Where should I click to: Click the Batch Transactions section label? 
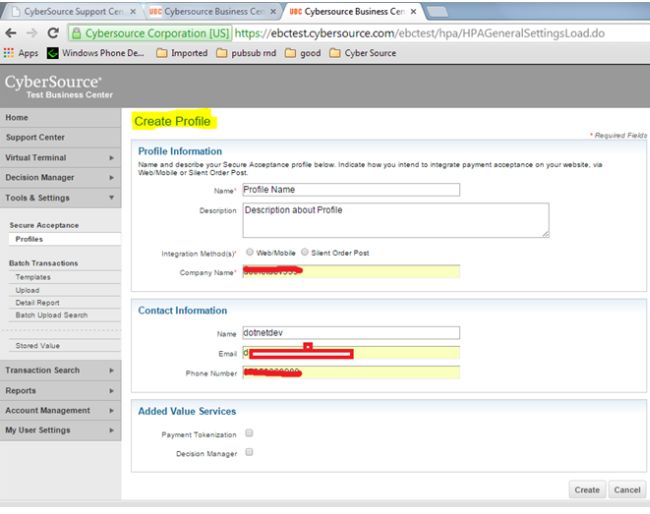[x=44, y=263]
